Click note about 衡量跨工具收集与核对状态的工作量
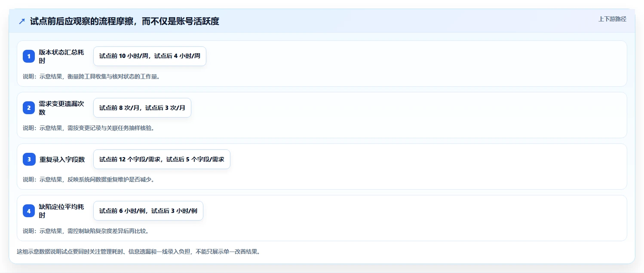Screen dimensions: 644x273 point(92,76)
